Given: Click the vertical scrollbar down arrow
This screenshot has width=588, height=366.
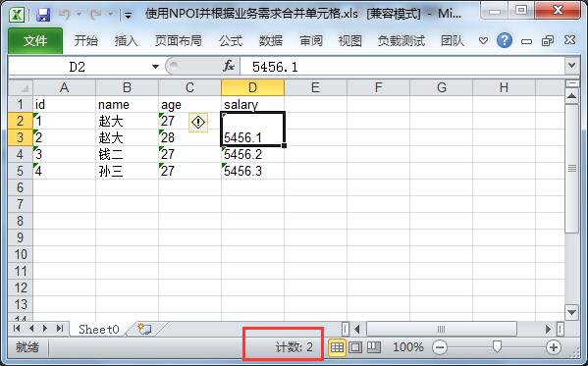Looking at the screenshot, I should (572, 312).
